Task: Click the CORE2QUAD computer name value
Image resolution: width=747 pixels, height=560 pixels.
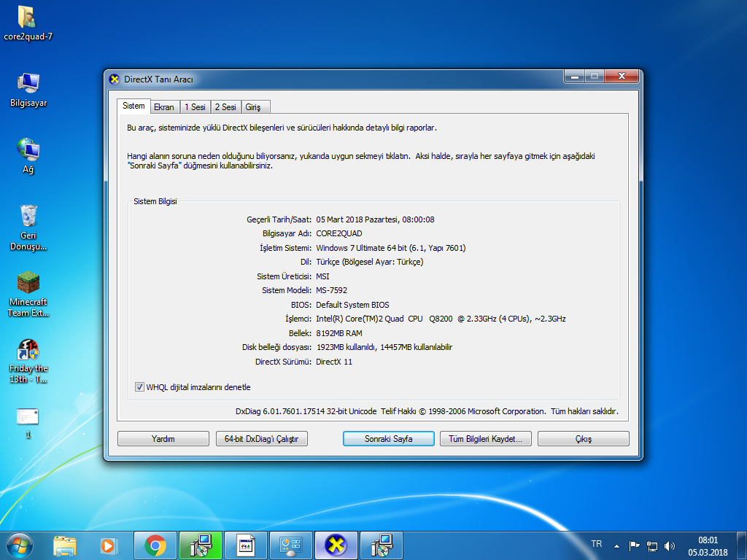Action: click(x=339, y=233)
